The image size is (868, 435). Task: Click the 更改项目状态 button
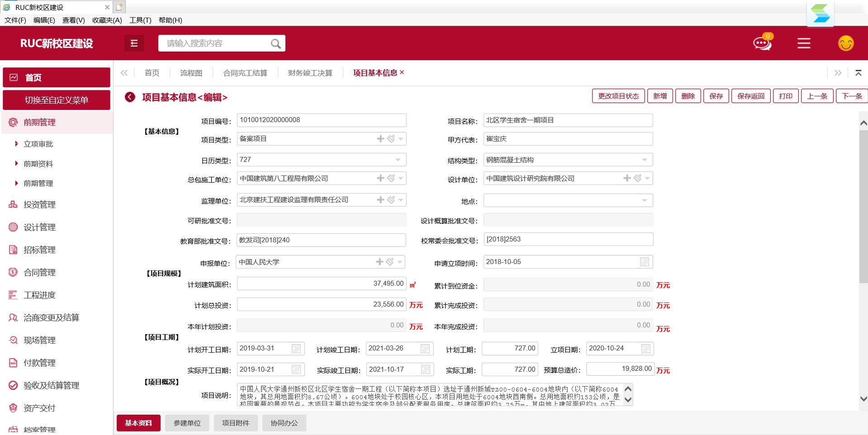[x=618, y=96]
